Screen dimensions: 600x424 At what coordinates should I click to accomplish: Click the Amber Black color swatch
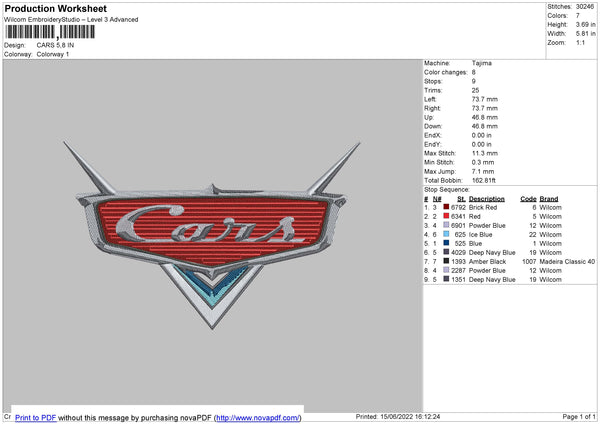tap(446, 261)
